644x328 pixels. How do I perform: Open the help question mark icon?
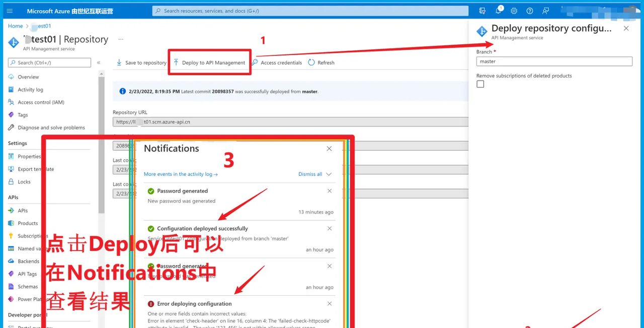tap(529, 11)
